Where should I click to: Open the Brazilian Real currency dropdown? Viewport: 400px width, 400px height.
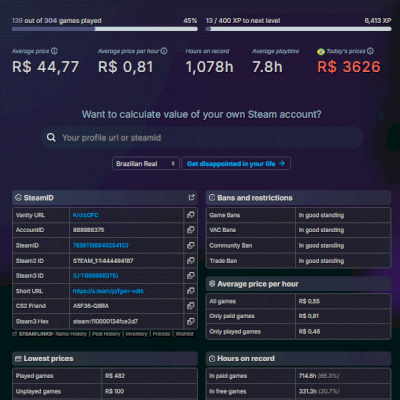[x=146, y=164]
